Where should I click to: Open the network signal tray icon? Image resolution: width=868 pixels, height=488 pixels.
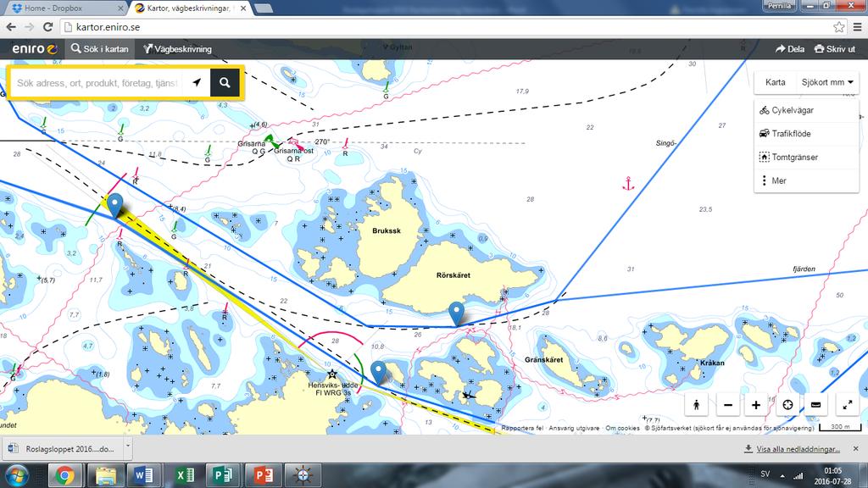point(798,476)
